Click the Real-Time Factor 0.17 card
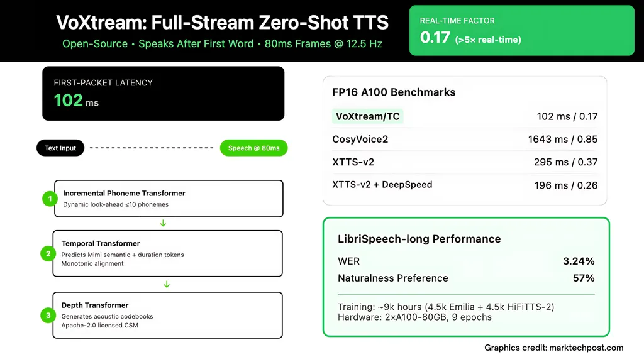Screen dimensions: 644x357 [522, 31]
